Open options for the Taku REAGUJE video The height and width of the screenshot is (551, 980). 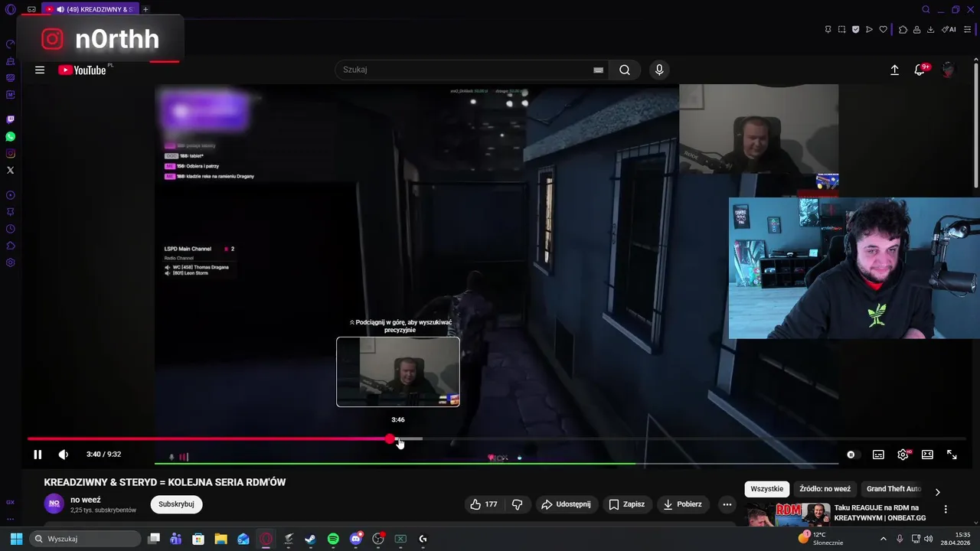tap(946, 510)
